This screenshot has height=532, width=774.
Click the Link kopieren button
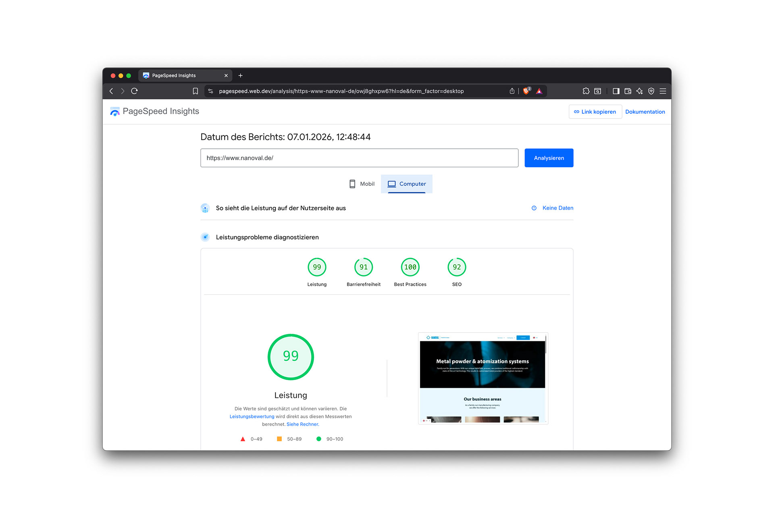[x=595, y=112]
